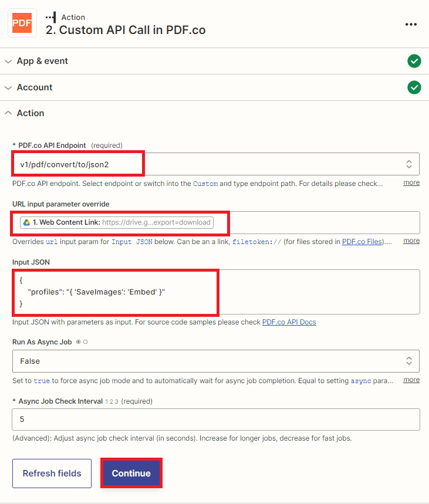Screen dimensions: 429x504
Task: Select the filled radio icon next to Run As Async Job
Action: click(78, 342)
